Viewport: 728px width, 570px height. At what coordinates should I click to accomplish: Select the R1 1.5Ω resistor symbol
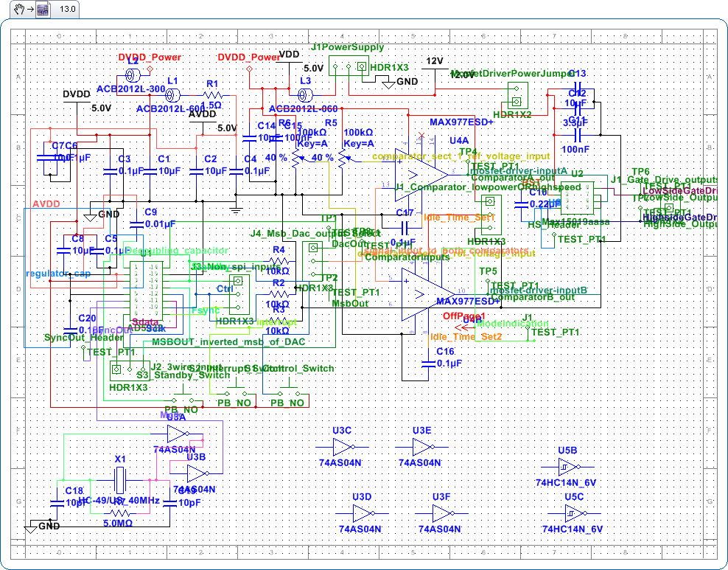pos(213,96)
